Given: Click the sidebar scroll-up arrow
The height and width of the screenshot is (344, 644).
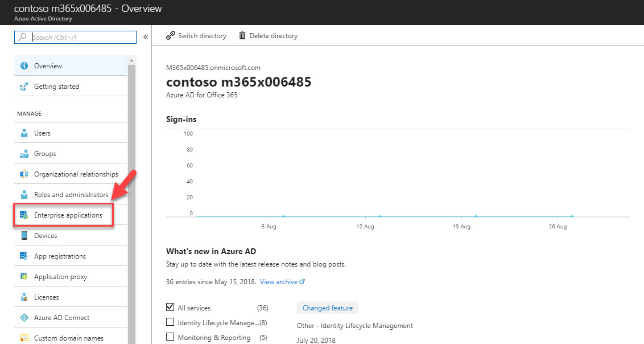Looking at the screenshot, I should tap(132, 60).
